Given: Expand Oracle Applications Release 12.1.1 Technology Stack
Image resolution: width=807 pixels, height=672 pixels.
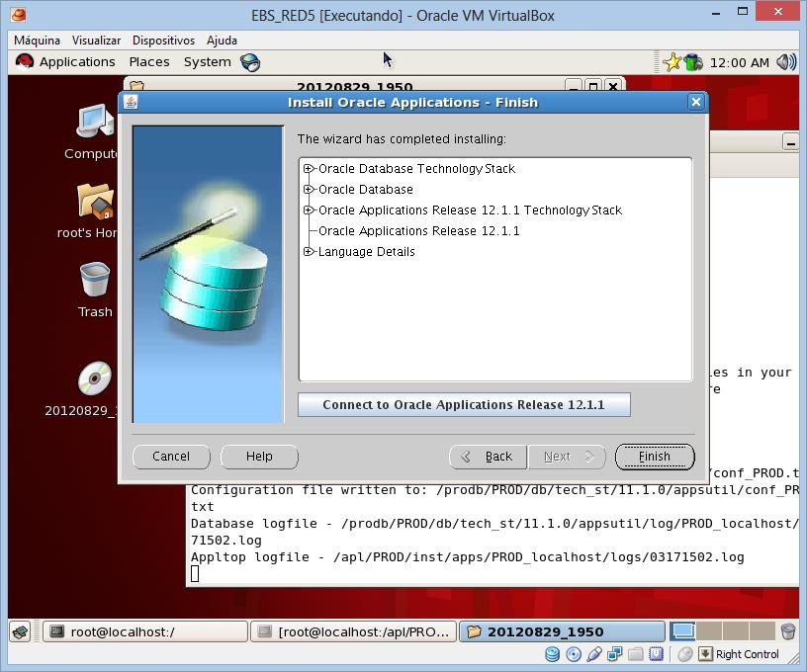Looking at the screenshot, I should 308,210.
